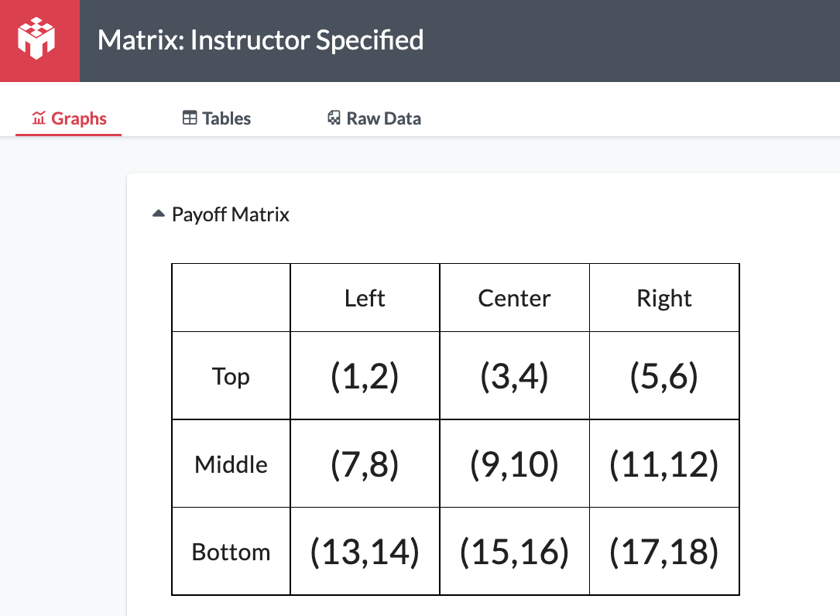Select the Center column header

click(514, 299)
